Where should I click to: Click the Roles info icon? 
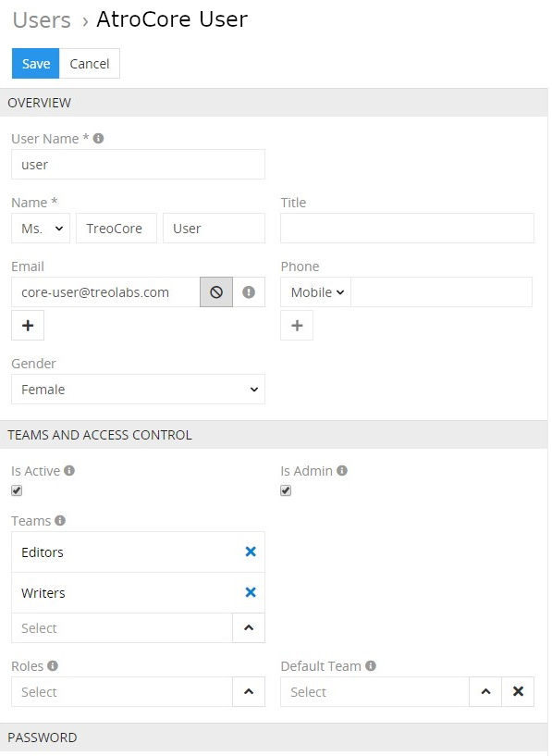[53, 666]
